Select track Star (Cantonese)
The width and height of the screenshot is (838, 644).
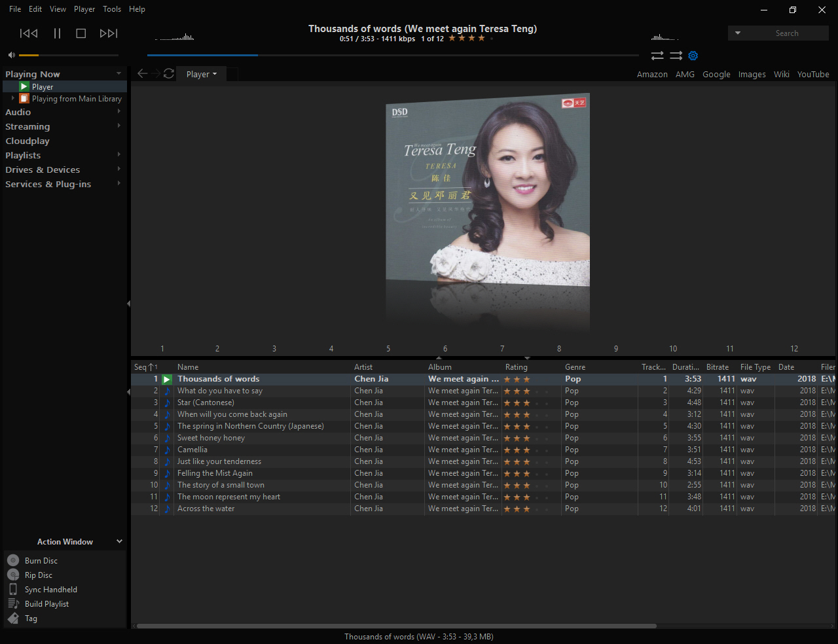206,402
